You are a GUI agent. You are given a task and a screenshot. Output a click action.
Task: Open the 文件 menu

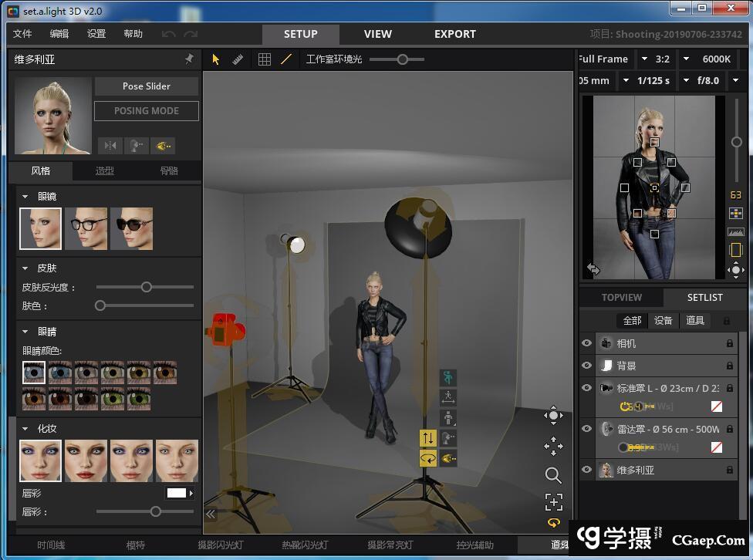(x=23, y=34)
